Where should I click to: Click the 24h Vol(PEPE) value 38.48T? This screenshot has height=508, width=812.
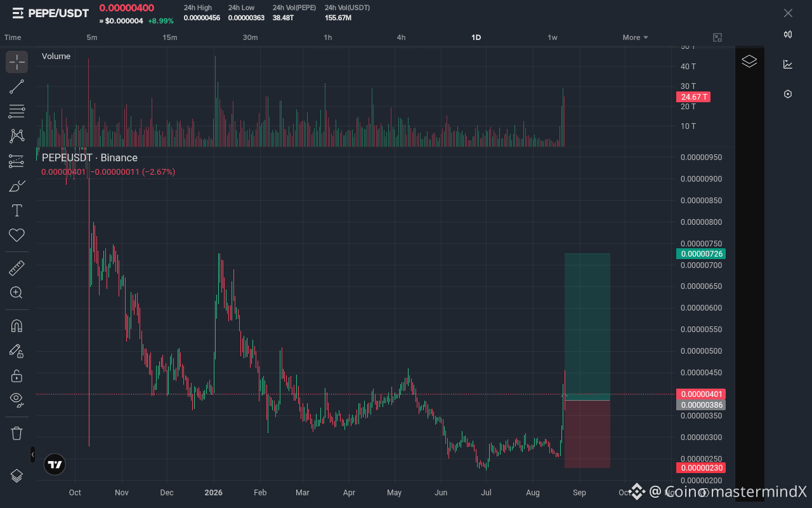point(282,18)
